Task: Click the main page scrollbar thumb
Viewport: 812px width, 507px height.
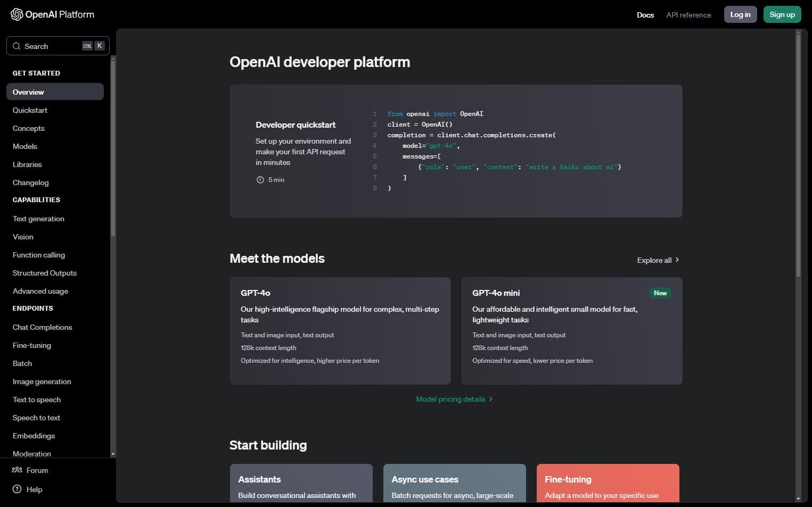Action: point(798,156)
